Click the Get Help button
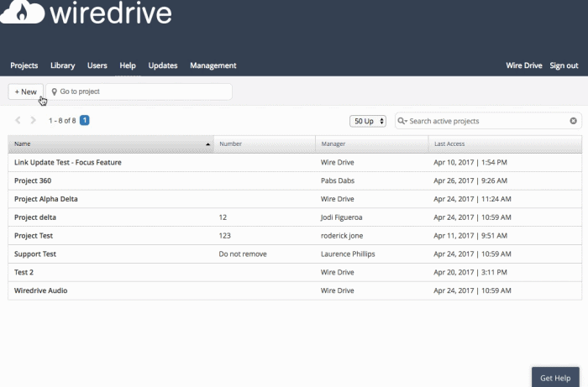This screenshot has height=387, width=588. click(x=555, y=378)
